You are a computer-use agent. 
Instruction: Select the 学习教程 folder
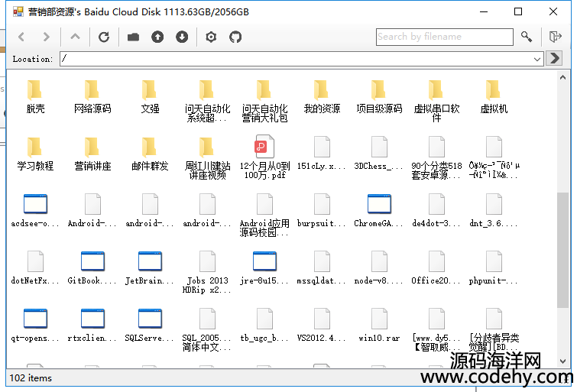35,154
